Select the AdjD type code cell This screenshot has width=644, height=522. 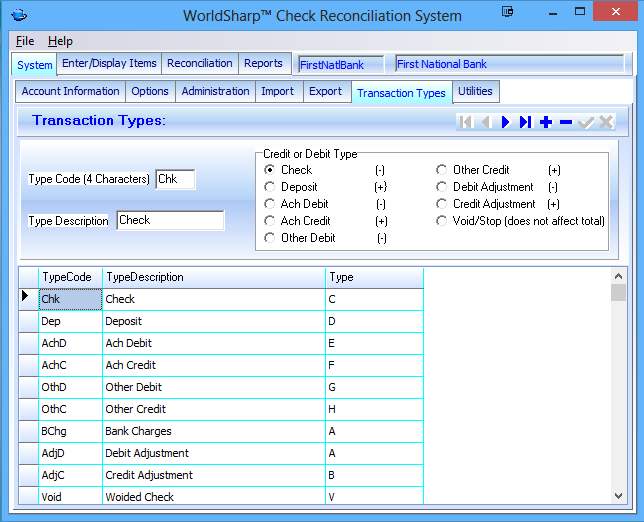[70, 453]
